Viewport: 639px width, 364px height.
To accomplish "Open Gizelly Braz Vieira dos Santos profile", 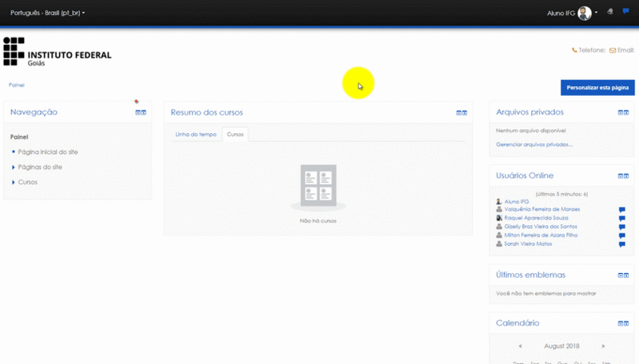I will (541, 227).
